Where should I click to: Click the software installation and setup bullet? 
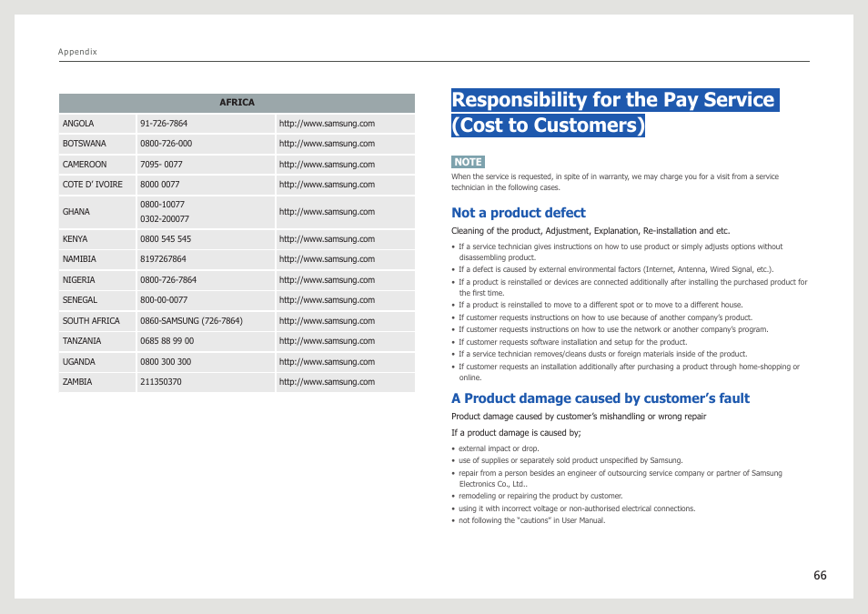tap(573, 342)
